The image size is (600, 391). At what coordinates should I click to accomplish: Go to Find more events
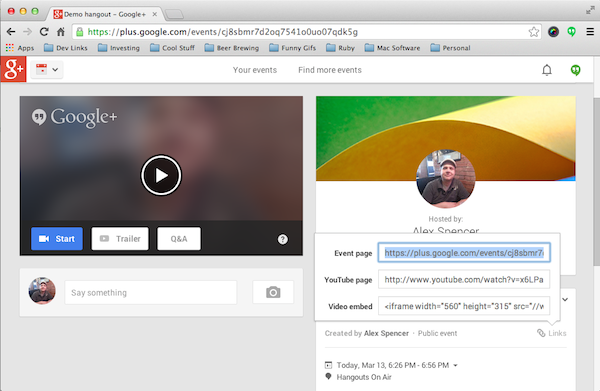click(x=330, y=70)
